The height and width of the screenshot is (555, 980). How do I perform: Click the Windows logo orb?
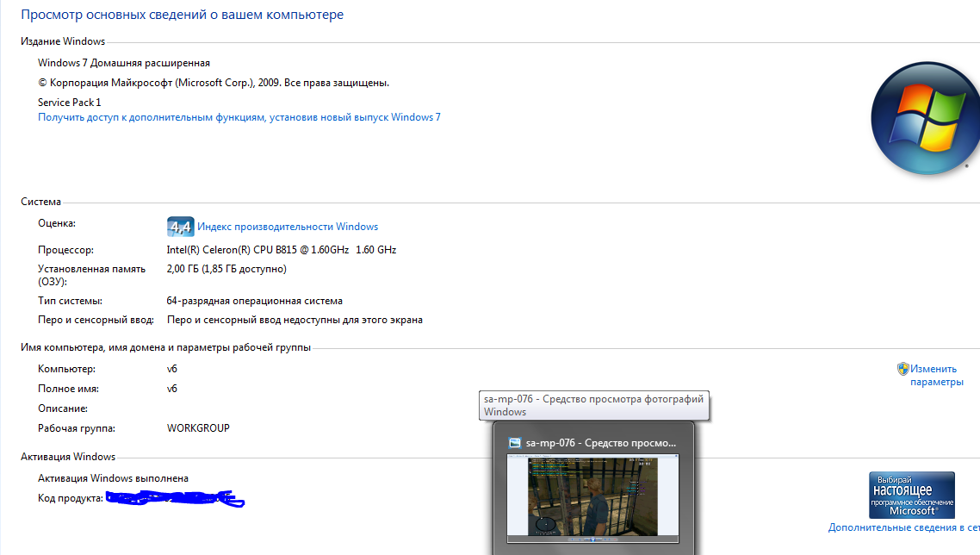pyautogui.click(x=926, y=118)
